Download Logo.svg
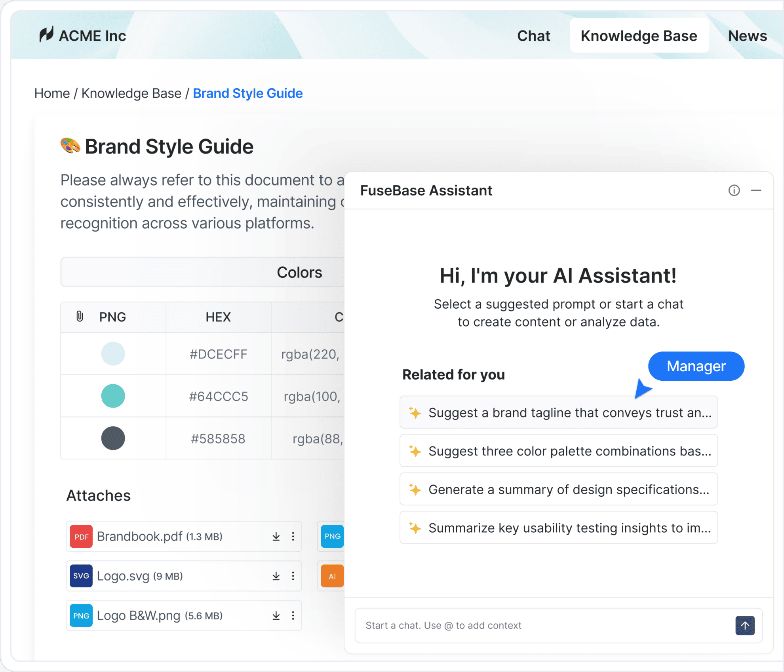 pos(276,576)
